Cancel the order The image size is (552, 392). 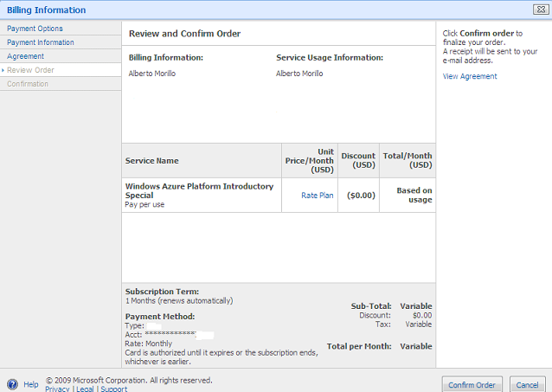click(x=527, y=385)
